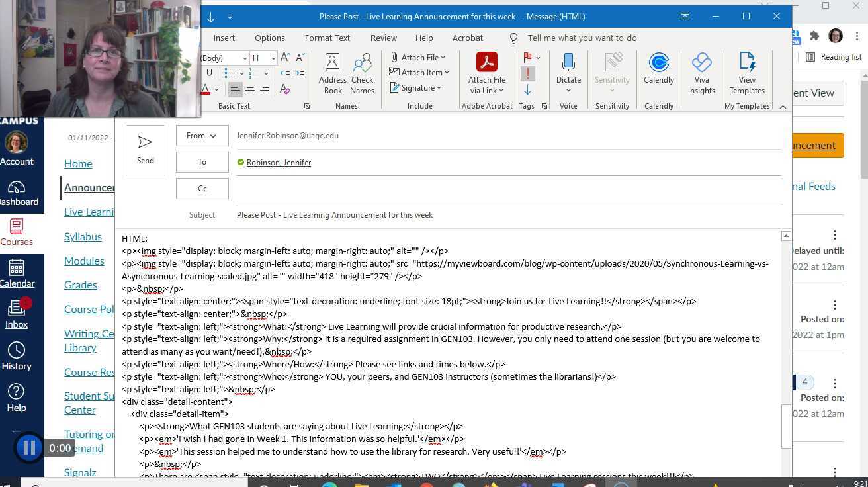Image resolution: width=868 pixels, height=487 pixels.
Task: Open the Review tab
Action: pyautogui.click(x=383, y=38)
